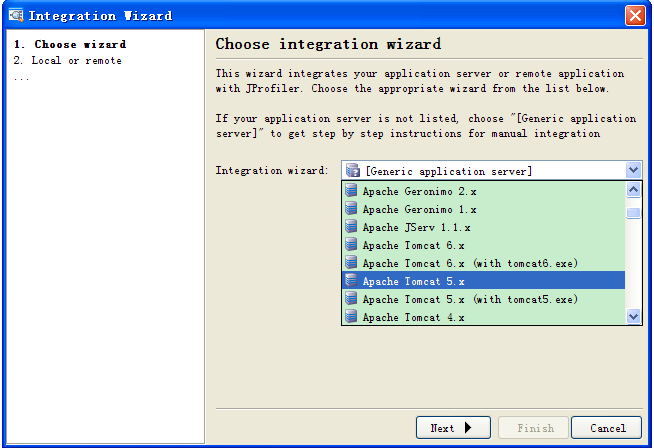This screenshot has width=654, height=448.
Task: Select Apache Geronimo 2.x entry
Action: (419, 191)
